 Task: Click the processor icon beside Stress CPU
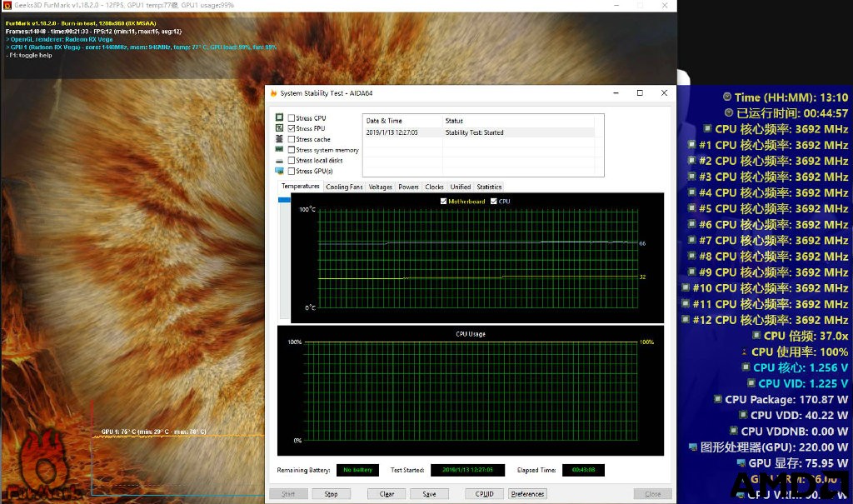(x=279, y=117)
